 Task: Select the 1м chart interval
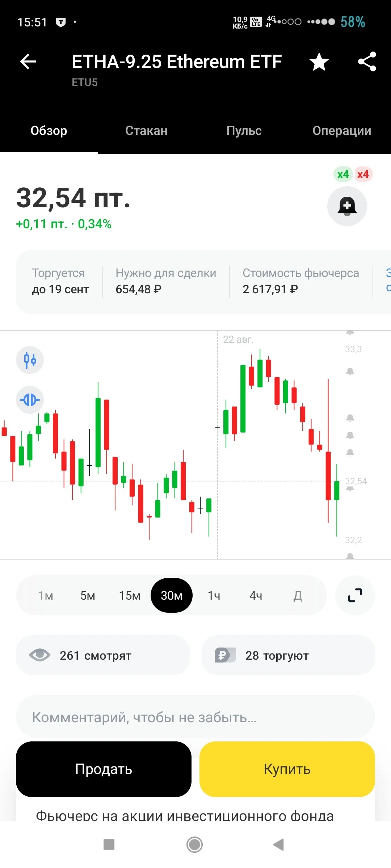46,595
